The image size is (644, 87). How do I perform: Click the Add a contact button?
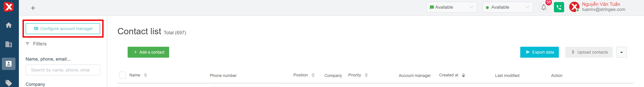pos(148,52)
